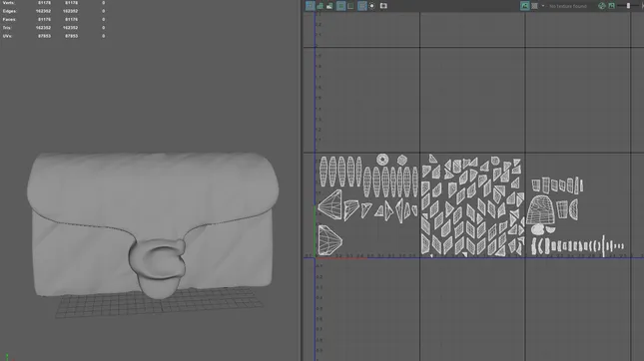Image resolution: width=644 pixels, height=361 pixels.
Task: Click the round globe-like icon left of the slider
Action: (x=602, y=6)
